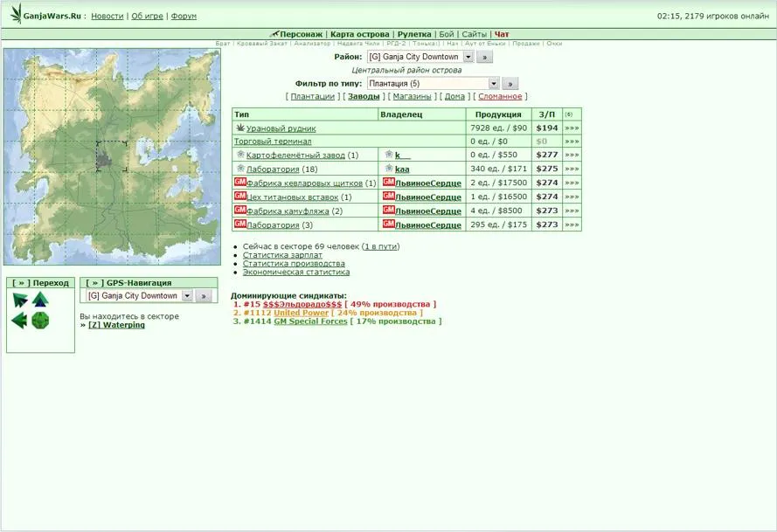
Task: Expand the Фильтр по типу dropdown
Action: (494, 84)
